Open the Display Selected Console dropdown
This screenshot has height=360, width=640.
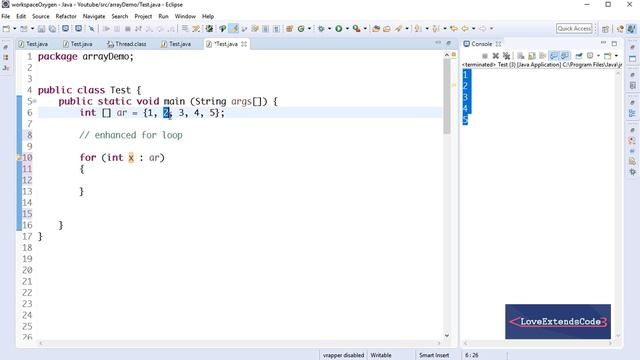point(598,56)
